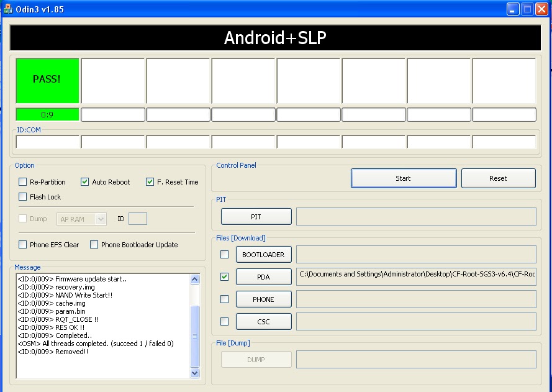Tick the CSC file checkbox

tap(224, 321)
